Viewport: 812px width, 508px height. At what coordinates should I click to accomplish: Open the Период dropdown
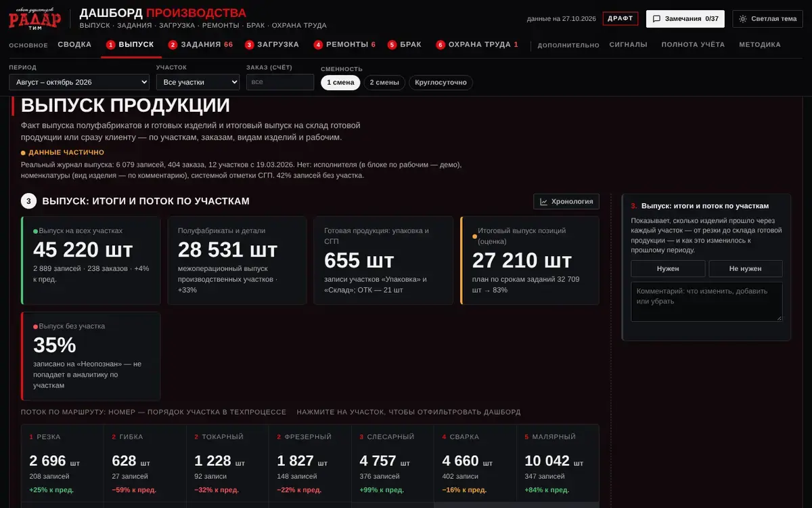[79, 82]
